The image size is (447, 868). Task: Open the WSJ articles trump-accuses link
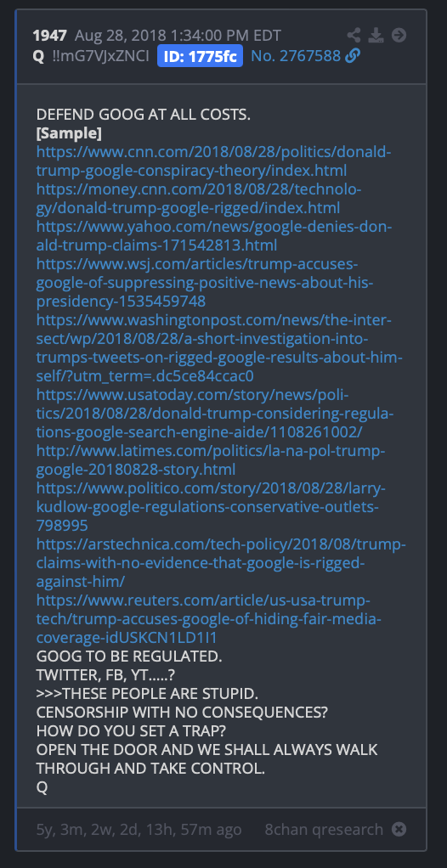pos(205,282)
